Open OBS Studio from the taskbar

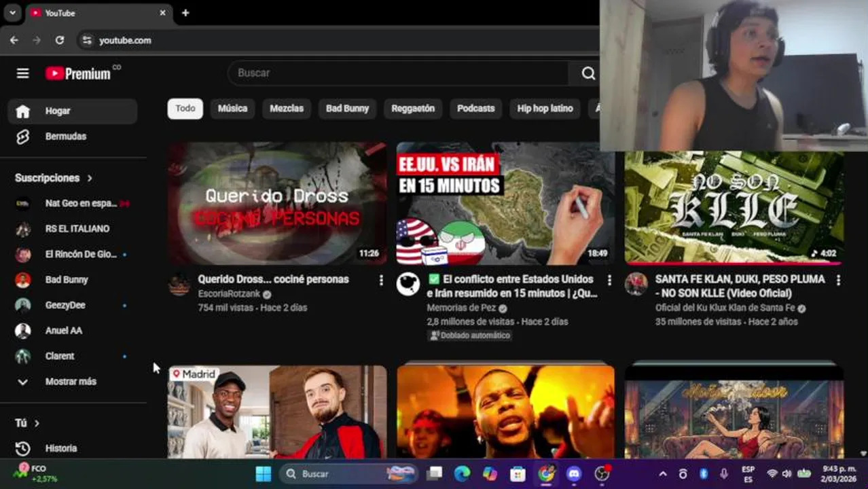click(602, 474)
